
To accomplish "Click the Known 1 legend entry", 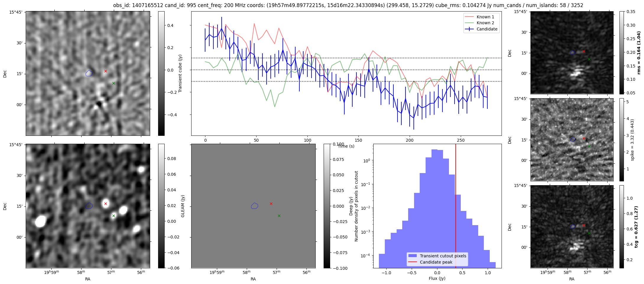I will 485,17.
